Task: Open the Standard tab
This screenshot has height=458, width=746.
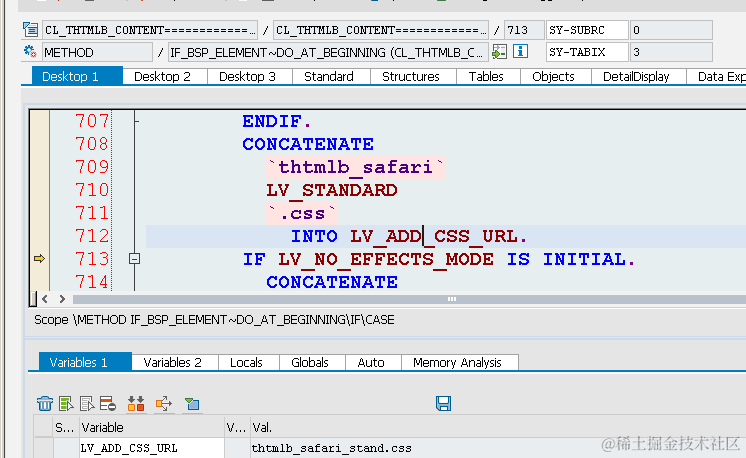Action: click(x=329, y=77)
